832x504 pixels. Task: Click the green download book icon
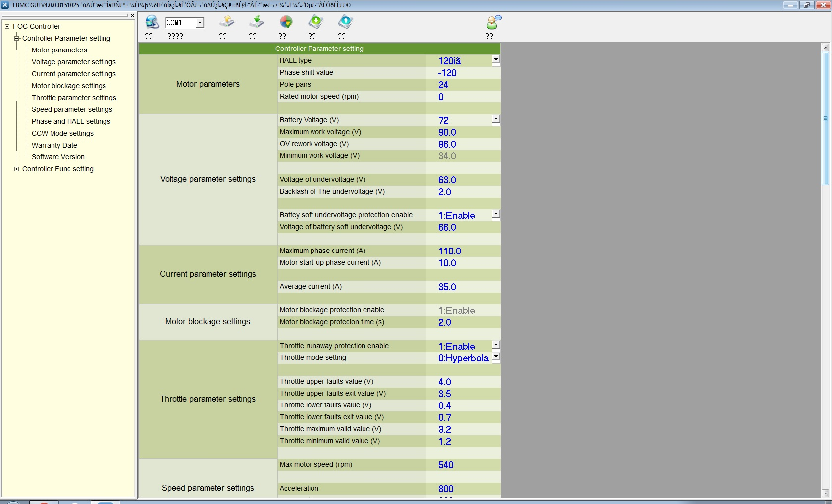tap(315, 22)
